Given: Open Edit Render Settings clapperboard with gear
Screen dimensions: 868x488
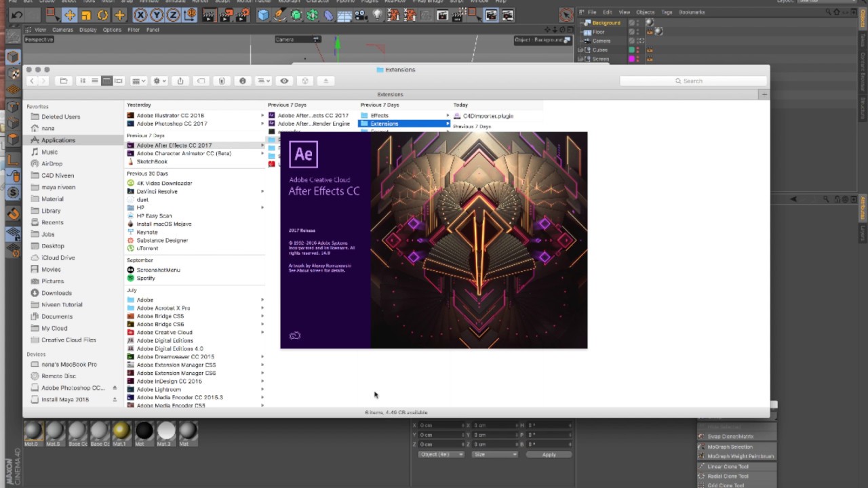Looking at the screenshot, I should (243, 15).
